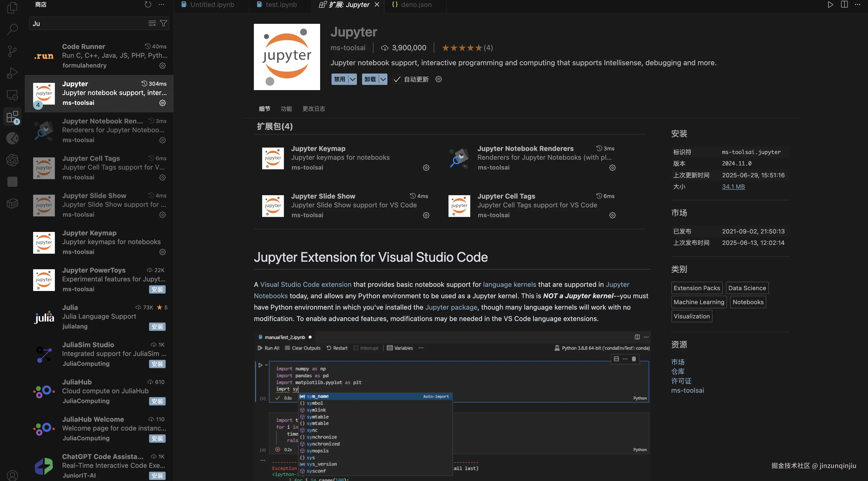The image size is (868, 481).
Task: Click the filter extensions funnel icon
Action: pos(163,23)
